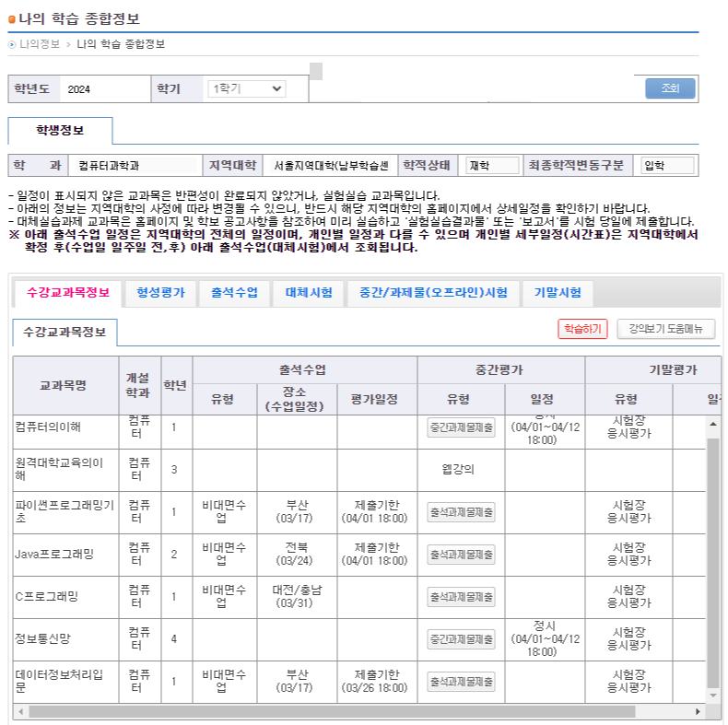This screenshot has height=725, width=728.
Task: Click 출석과제물제출 for C프로그래밍
Action: [461, 597]
